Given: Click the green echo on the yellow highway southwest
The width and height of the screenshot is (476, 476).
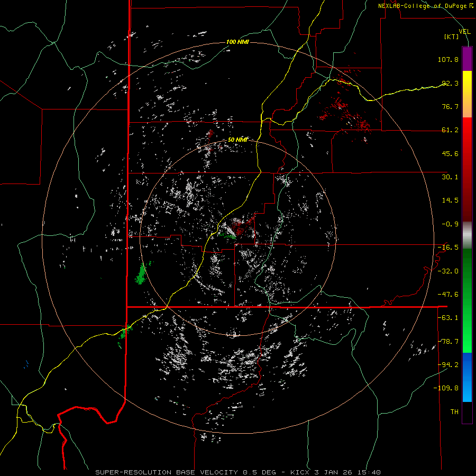Looking at the screenshot, I should click(125, 332).
